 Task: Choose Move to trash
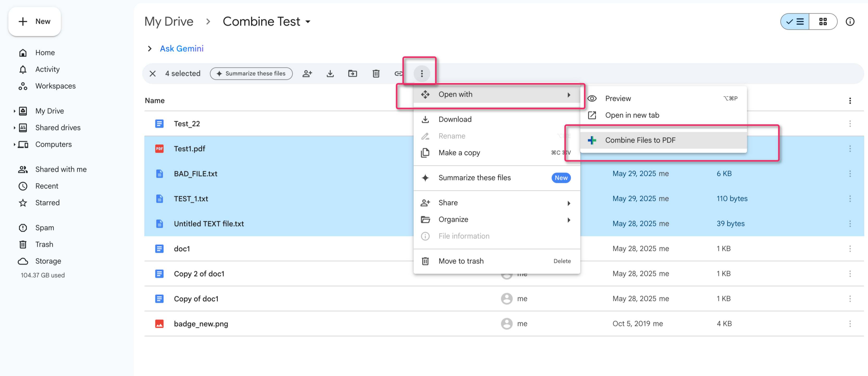[497, 261]
